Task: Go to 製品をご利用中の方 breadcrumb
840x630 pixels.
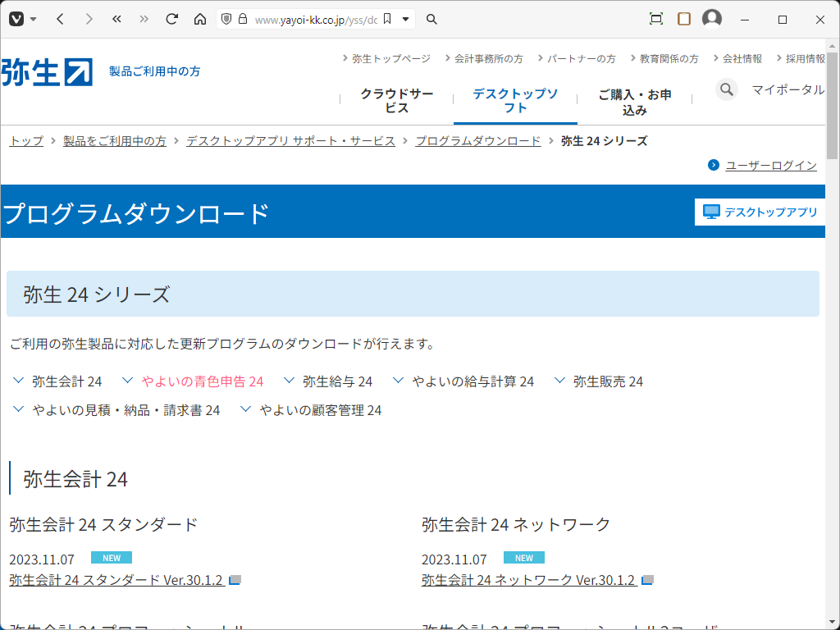Action: (115, 141)
